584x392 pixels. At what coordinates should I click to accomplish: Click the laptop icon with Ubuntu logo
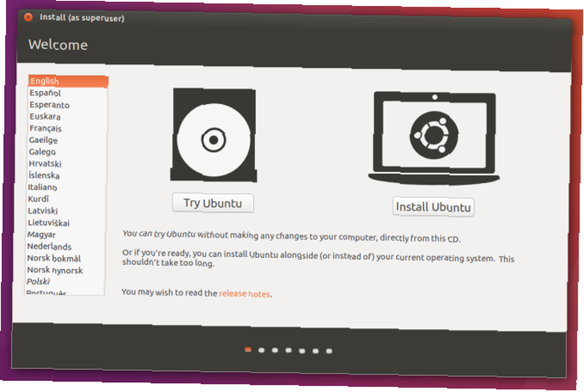click(434, 138)
